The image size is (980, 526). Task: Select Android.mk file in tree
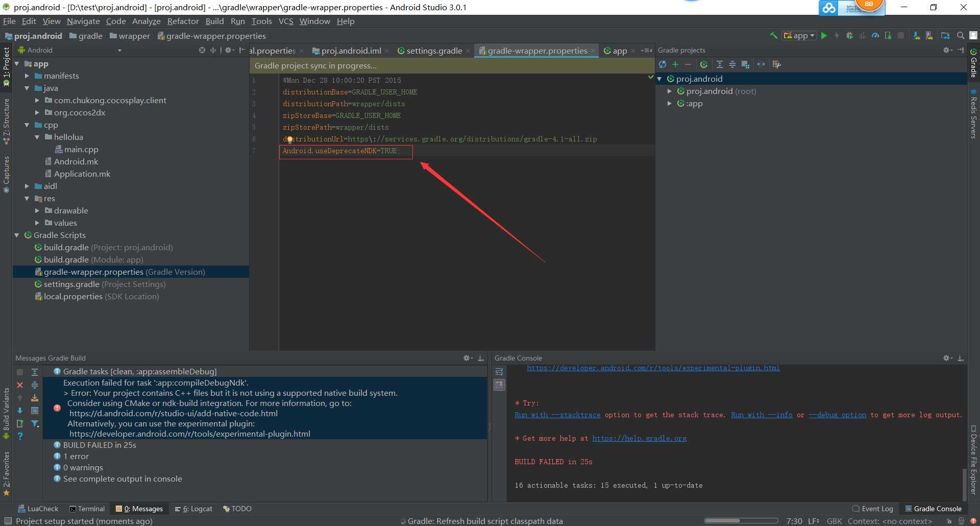pyautogui.click(x=71, y=162)
